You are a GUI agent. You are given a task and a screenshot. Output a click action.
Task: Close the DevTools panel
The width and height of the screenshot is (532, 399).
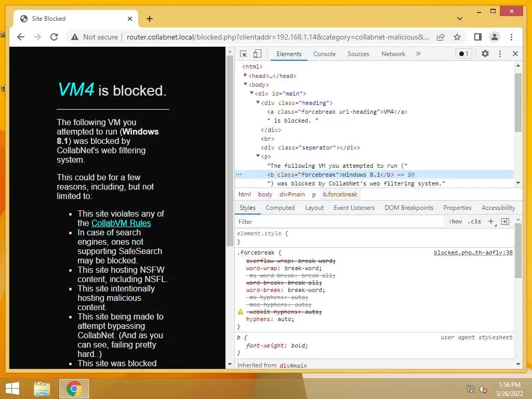pos(515,54)
